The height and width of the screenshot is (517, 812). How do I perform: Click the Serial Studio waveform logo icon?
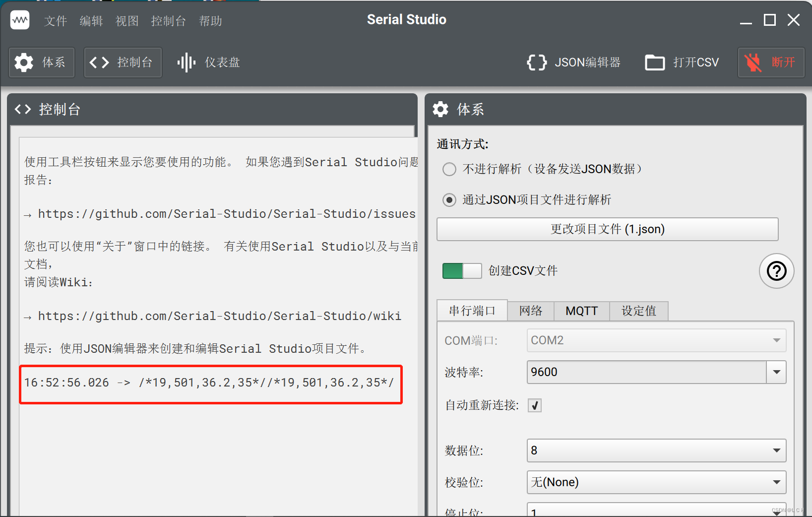[x=20, y=20]
